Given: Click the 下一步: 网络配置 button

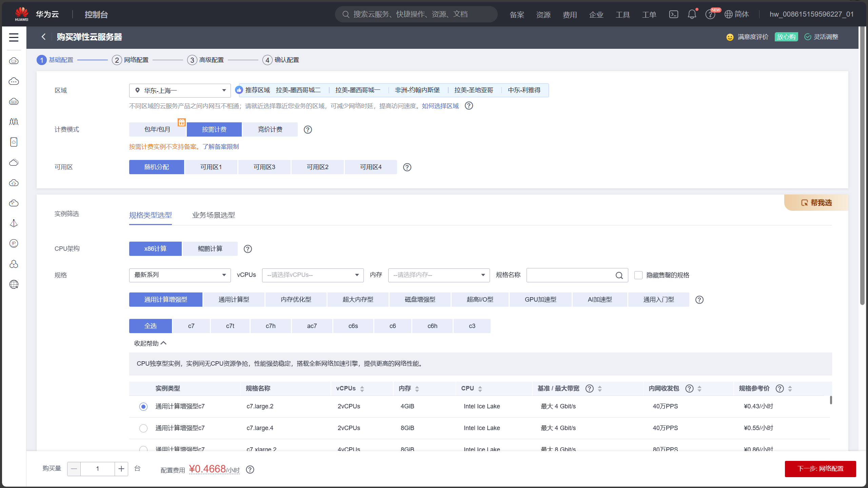Looking at the screenshot, I should (820, 469).
